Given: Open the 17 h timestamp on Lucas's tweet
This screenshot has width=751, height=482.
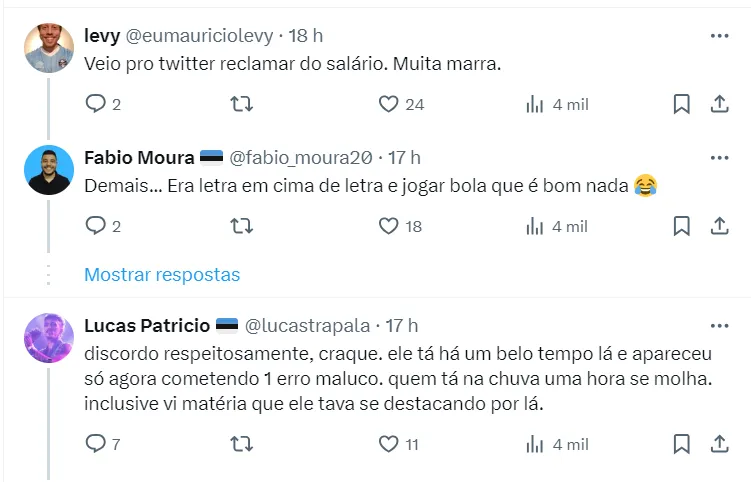Looking at the screenshot, I should [402, 326].
